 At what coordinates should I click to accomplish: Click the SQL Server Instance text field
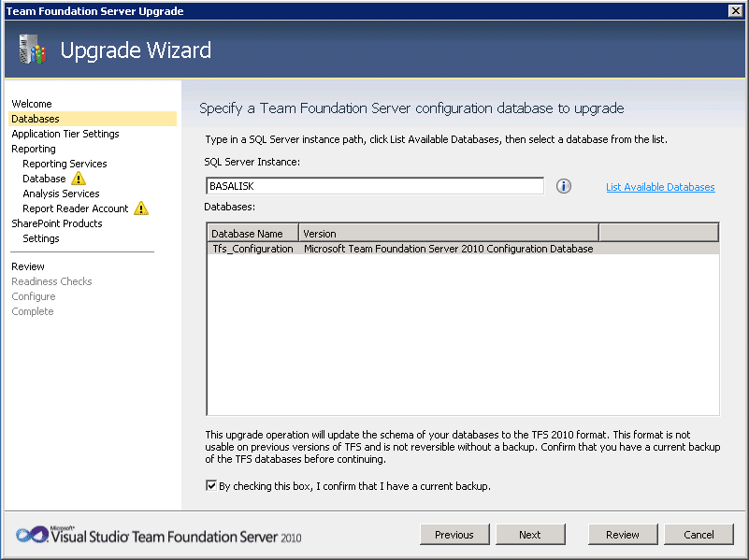375,186
